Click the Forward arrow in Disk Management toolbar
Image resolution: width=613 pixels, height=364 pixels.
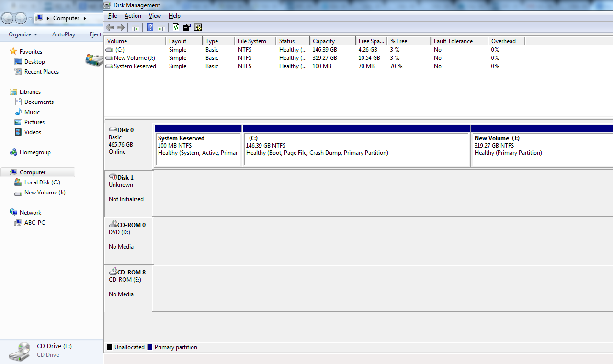pos(121,27)
